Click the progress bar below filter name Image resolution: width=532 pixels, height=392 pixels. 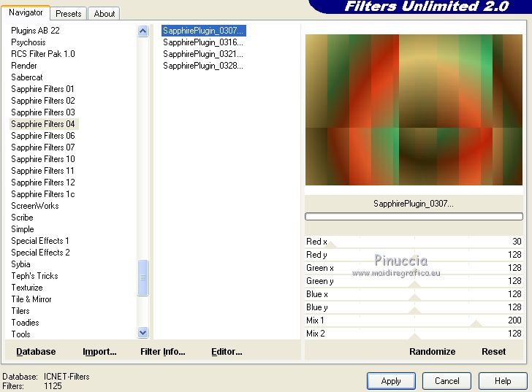[414, 217]
